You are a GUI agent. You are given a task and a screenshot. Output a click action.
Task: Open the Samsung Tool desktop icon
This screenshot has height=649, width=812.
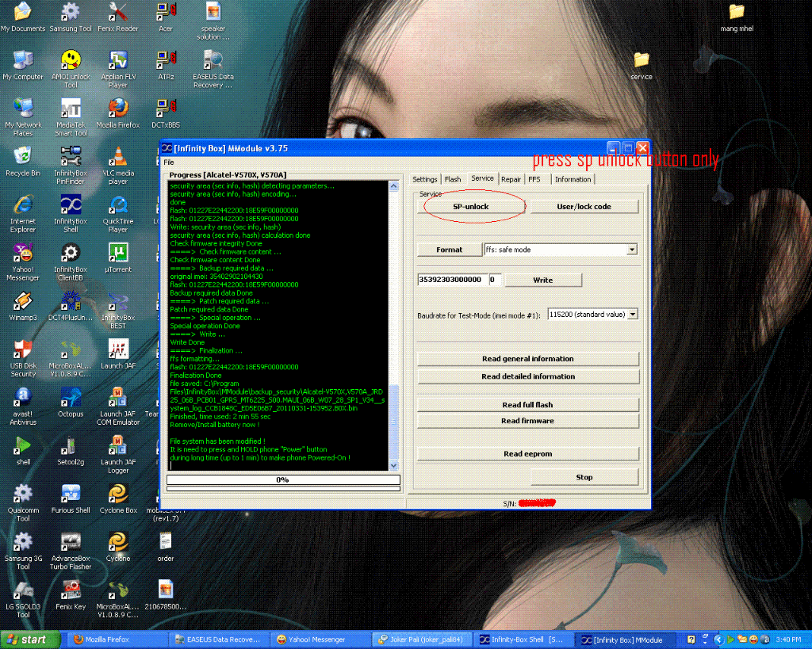(x=71, y=13)
